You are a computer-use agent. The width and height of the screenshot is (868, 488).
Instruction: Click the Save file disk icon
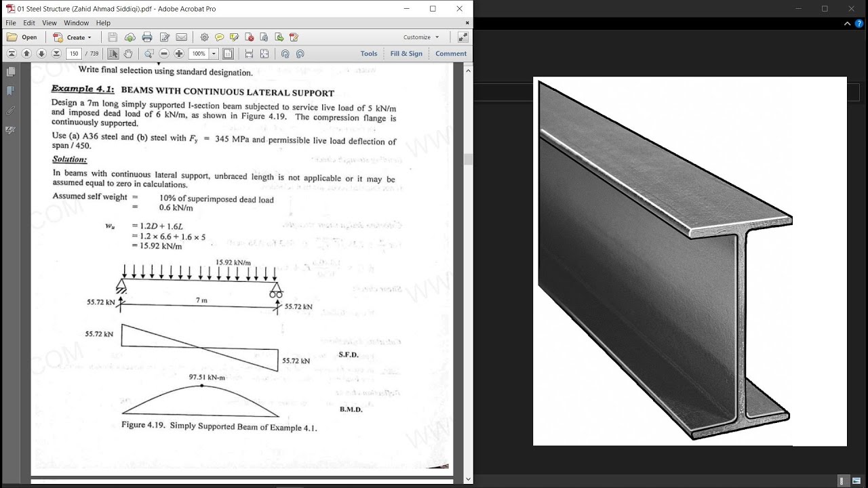click(x=113, y=37)
